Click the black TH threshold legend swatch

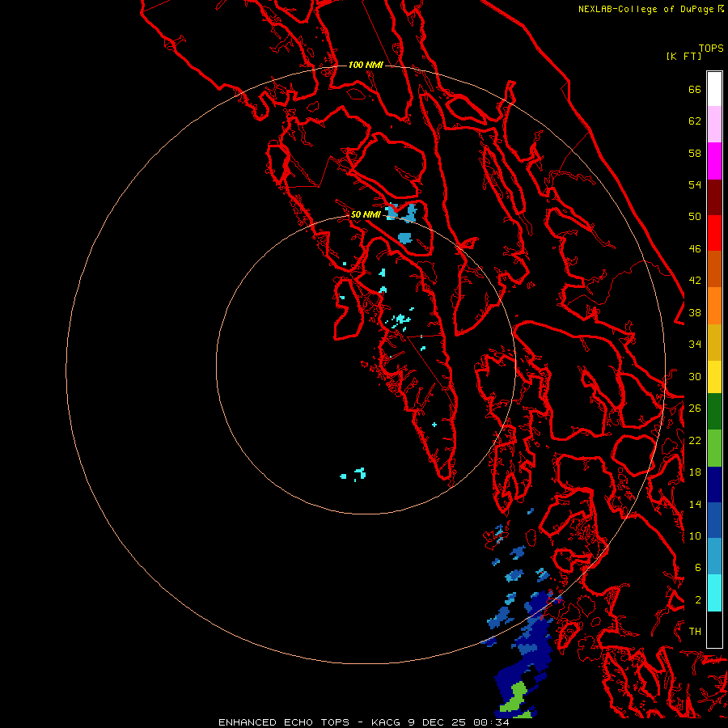(x=714, y=629)
